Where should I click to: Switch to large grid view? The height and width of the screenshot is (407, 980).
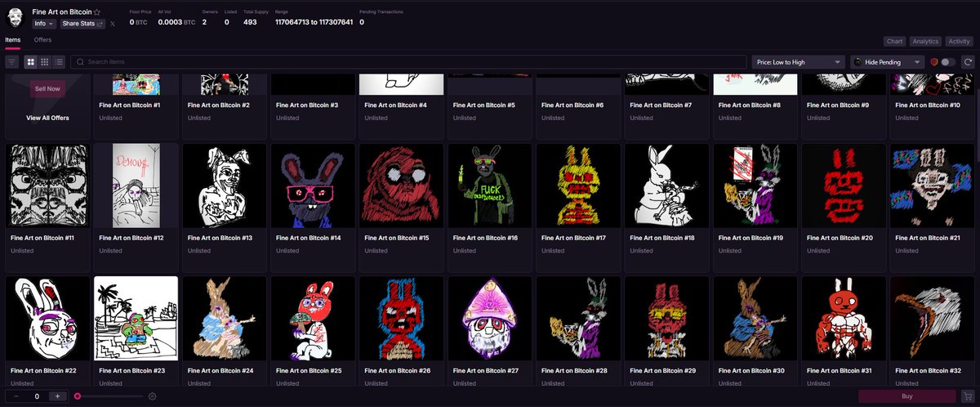30,61
